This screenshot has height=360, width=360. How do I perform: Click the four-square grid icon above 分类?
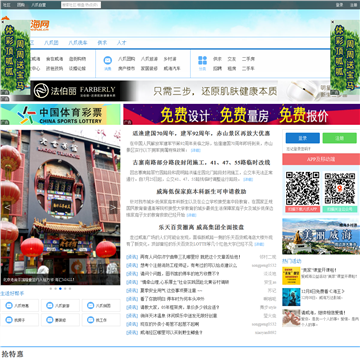click(202, 60)
